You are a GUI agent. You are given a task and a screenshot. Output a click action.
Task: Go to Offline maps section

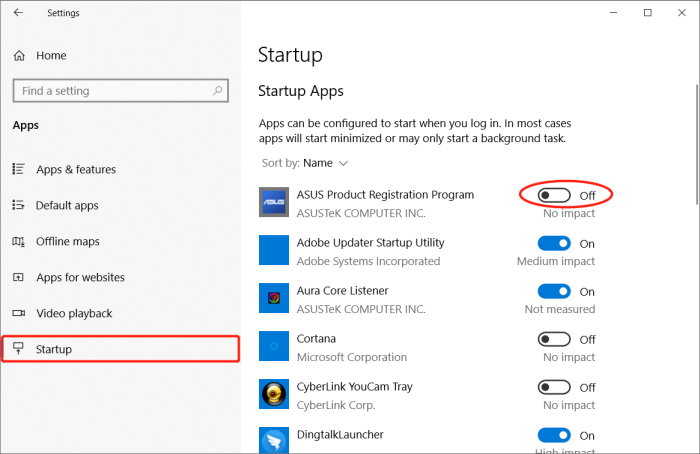pos(68,242)
